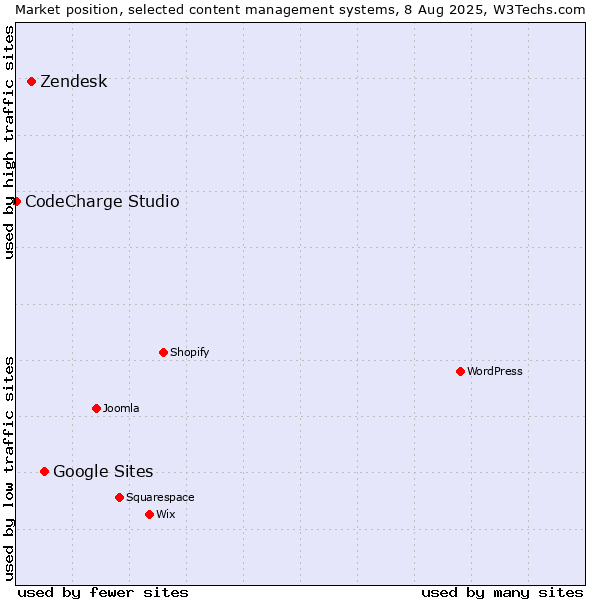Click the Google Sites red marker
This screenshot has width=600, height=600.
coord(44,471)
